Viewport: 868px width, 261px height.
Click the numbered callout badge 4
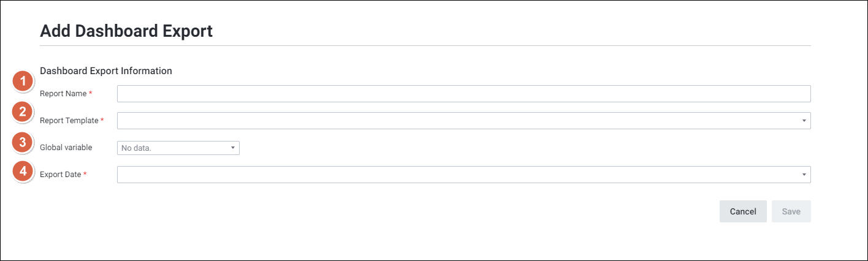click(x=23, y=172)
